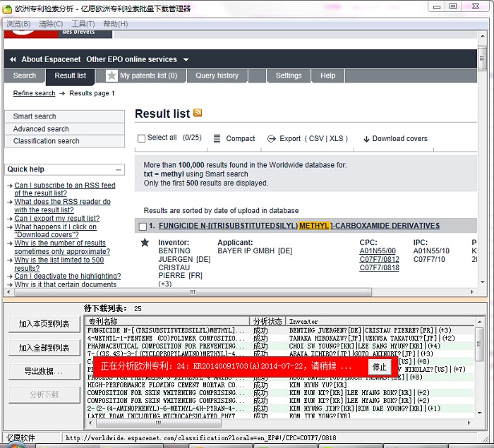Check the Select all checkbox

click(x=141, y=138)
